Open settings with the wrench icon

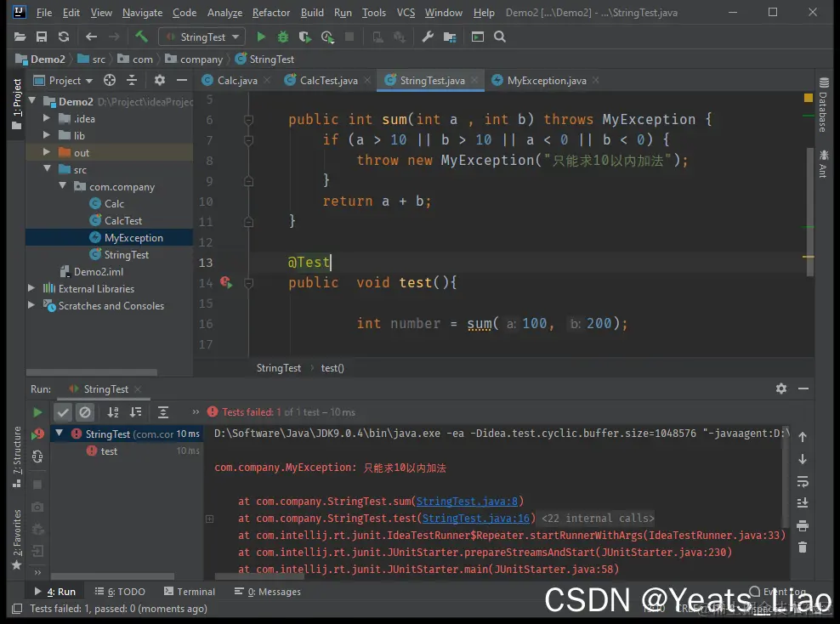click(428, 37)
